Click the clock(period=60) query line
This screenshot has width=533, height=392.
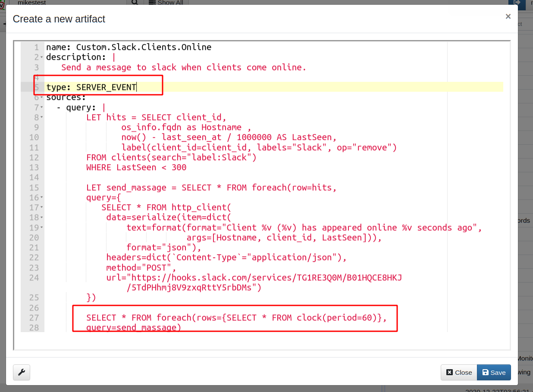click(233, 318)
